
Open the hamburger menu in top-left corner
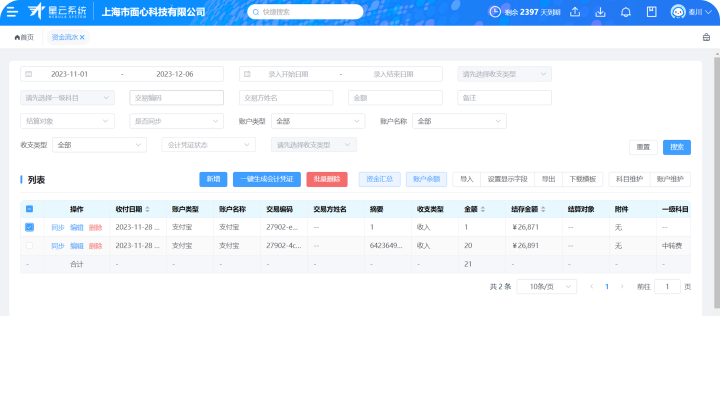(12, 12)
